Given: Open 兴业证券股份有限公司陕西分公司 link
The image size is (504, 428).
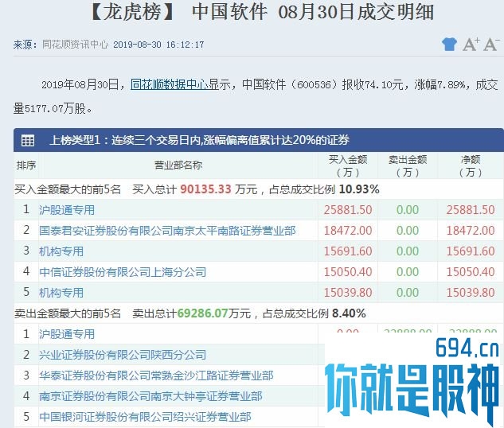Looking at the screenshot, I should pyautogui.click(x=123, y=355).
